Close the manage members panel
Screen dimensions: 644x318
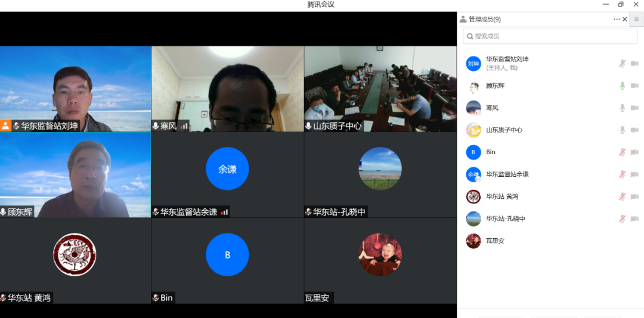click(625, 19)
